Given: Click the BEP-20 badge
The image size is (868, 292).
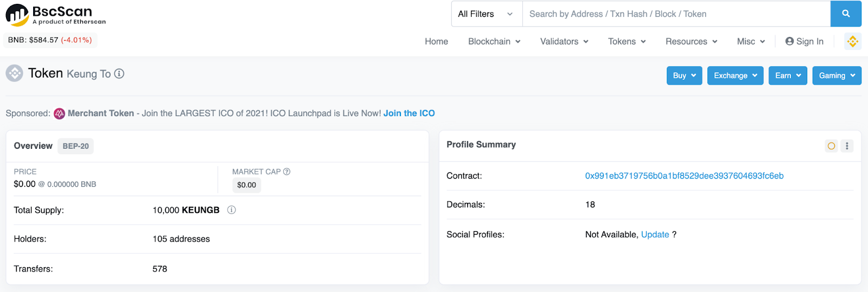Looking at the screenshot, I should coord(75,146).
